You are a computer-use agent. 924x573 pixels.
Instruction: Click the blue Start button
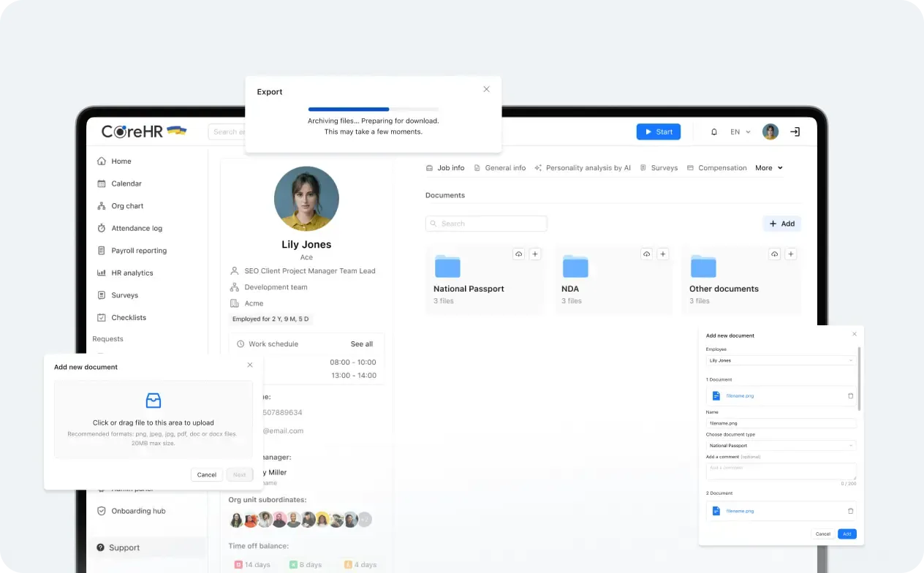(659, 132)
